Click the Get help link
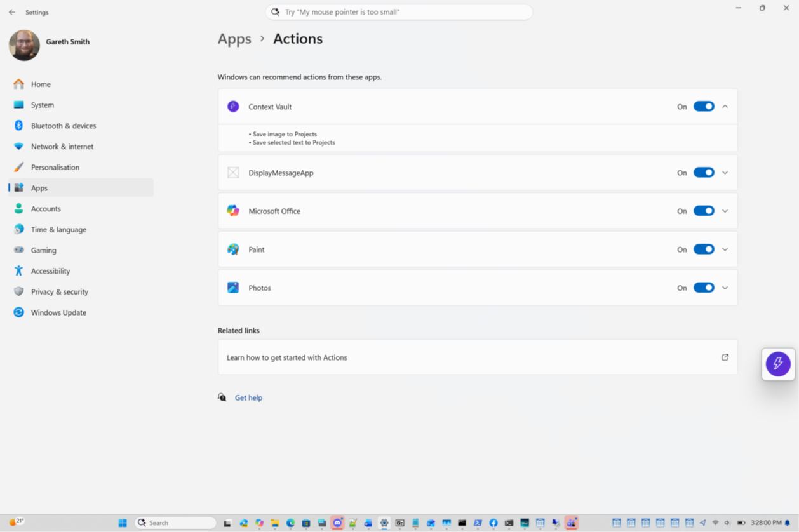Image resolution: width=799 pixels, height=532 pixels. 248,397
